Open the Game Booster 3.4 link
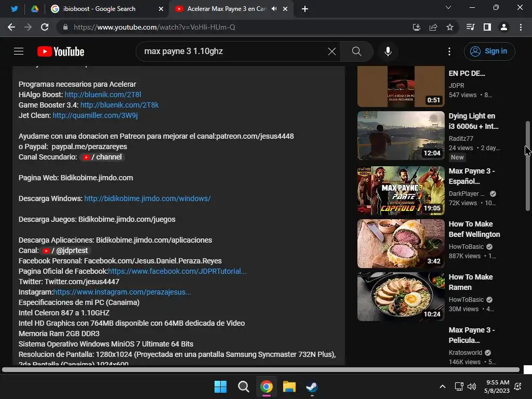Screen dimensions: 532x399 pyautogui.click(x=119, y=105)
